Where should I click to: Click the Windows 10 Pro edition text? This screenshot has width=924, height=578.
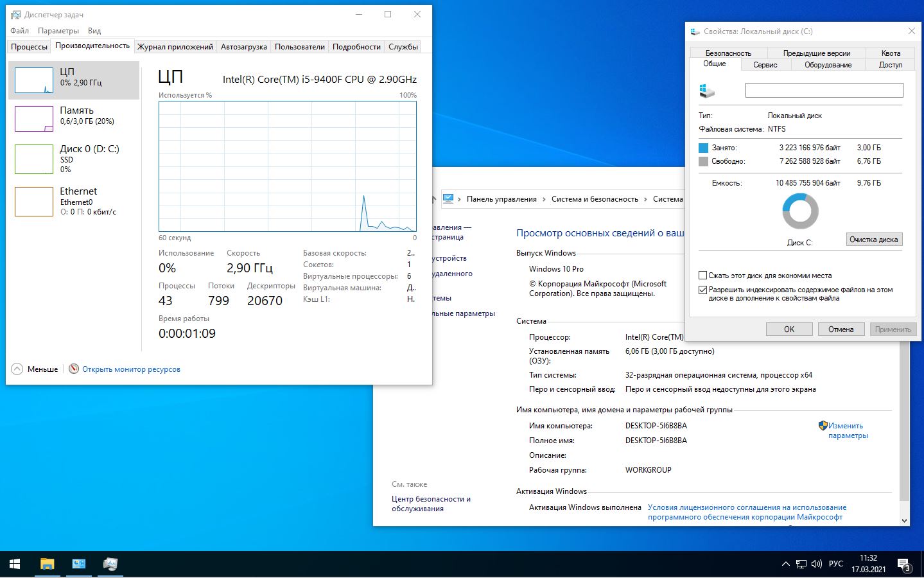(556, 269)
